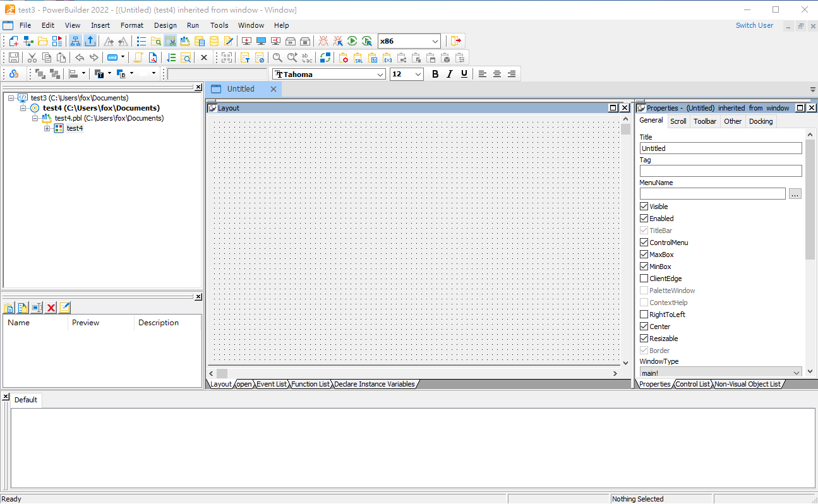Viewport: 818px width, 504px height.
Task: Open the To-Do List icon
Action: (141, 41)
